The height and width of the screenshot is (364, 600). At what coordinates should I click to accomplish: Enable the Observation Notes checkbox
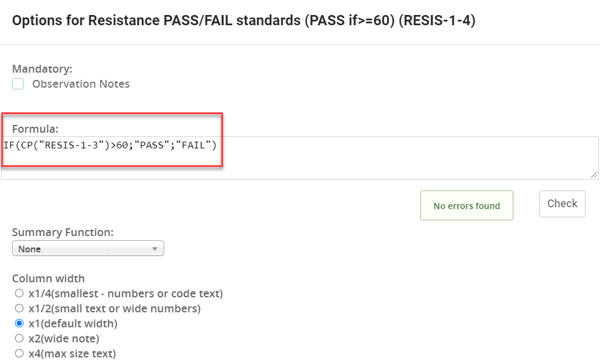[17, 83]
